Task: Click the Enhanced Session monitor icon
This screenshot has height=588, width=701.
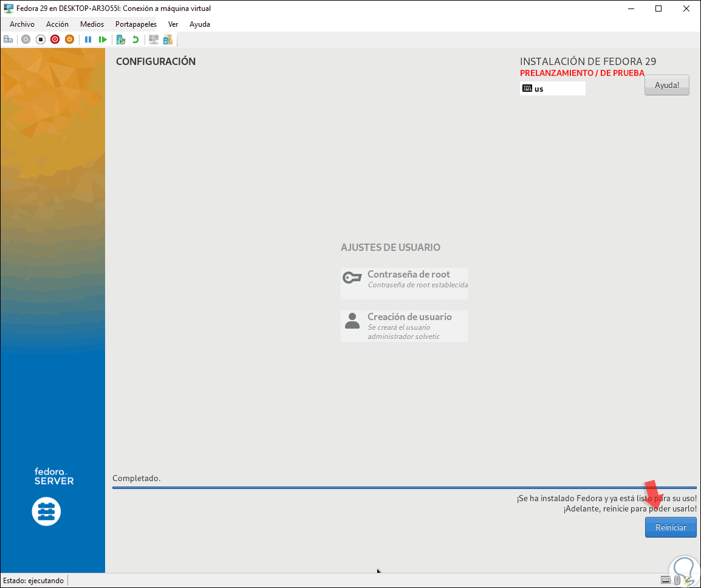Action: coord(154,39)
